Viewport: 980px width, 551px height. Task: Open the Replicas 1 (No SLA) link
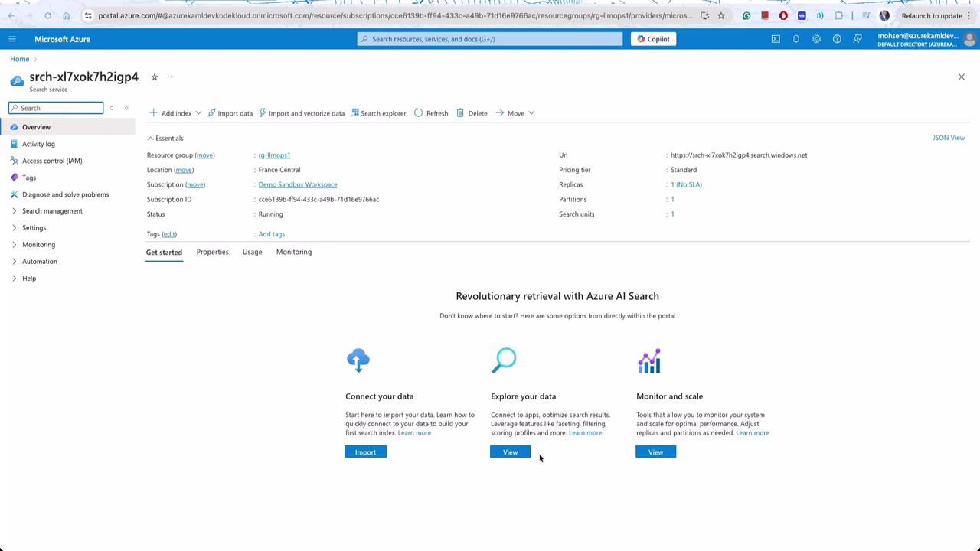tap(686, 184)
